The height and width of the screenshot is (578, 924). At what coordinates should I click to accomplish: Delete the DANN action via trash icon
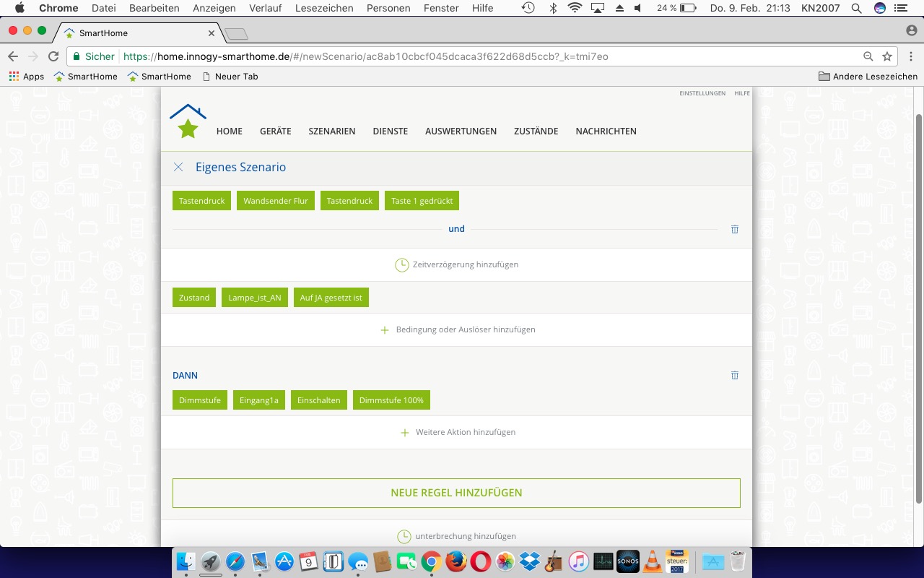point(735,375)
